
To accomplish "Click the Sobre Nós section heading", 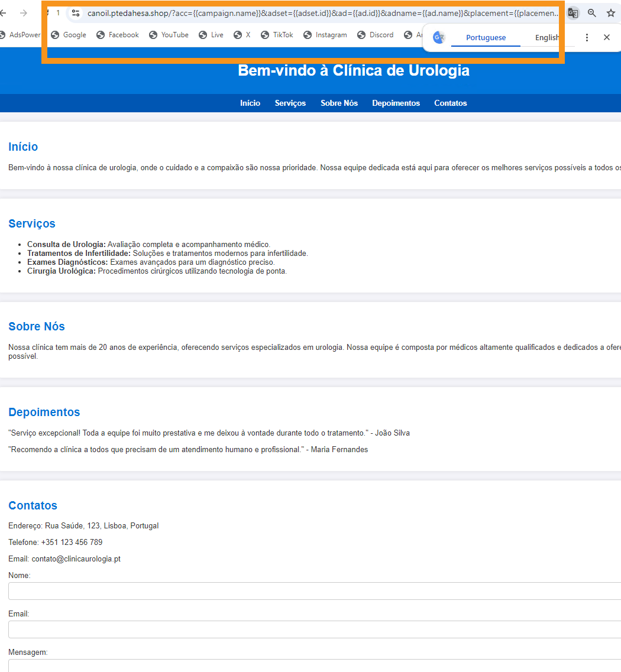I will tap(37, 327).
